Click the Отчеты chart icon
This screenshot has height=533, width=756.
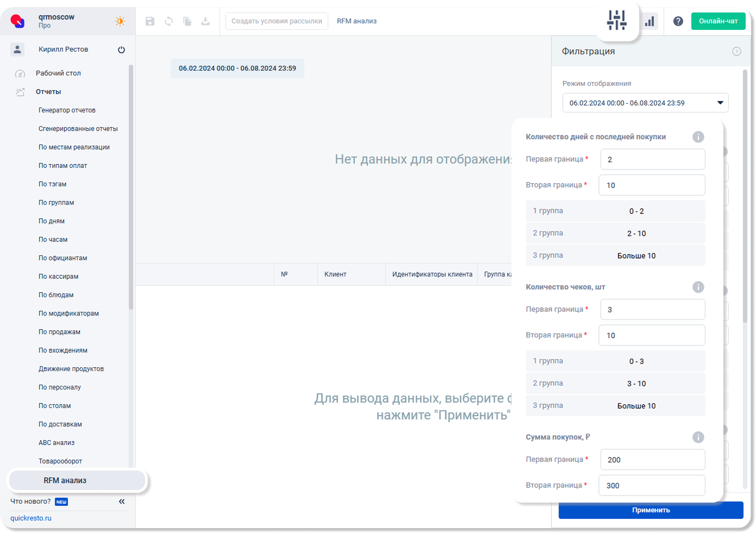(20, 92)
